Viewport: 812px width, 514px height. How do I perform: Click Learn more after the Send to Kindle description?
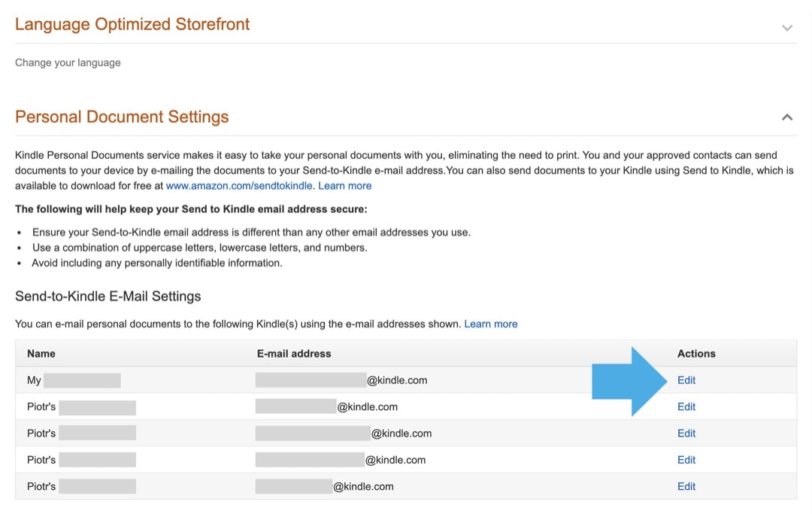tap(344, 185)
